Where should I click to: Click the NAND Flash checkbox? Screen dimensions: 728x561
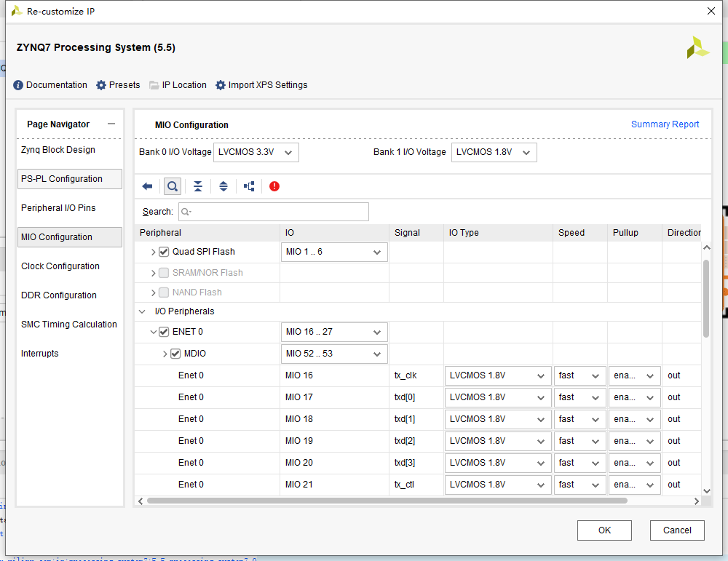tap(163, 293)
